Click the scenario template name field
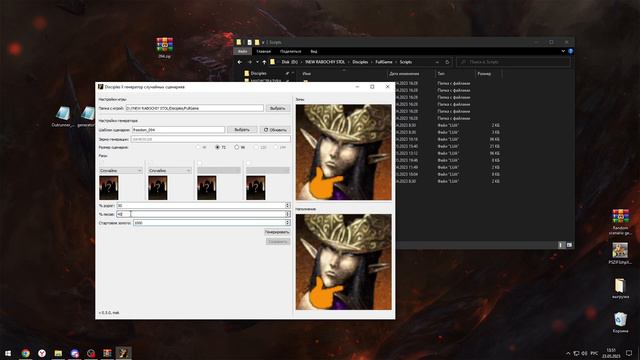 tap(178, 129)
